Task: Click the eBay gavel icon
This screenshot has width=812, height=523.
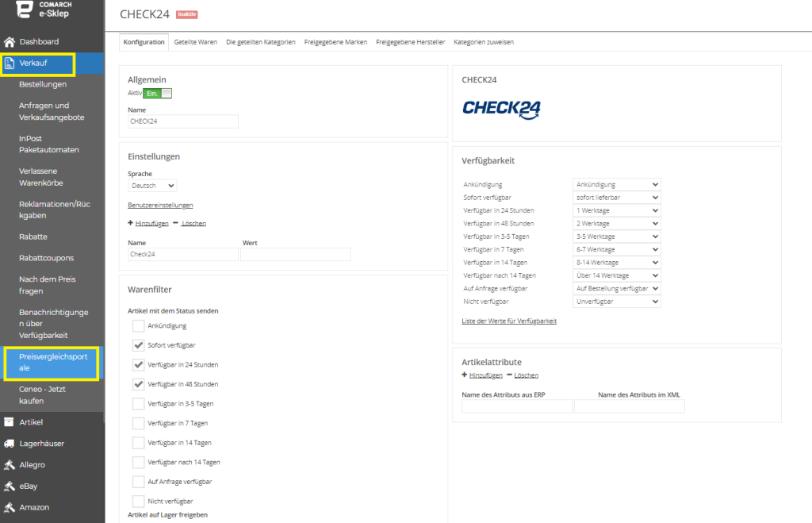Action: pos(9,486)
